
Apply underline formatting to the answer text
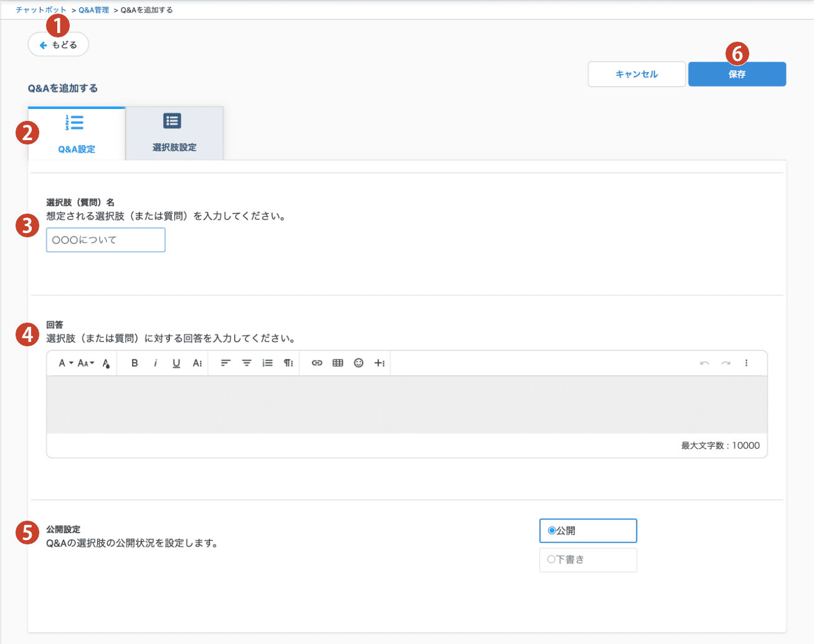pyautogui.click(x=176, y=363)
